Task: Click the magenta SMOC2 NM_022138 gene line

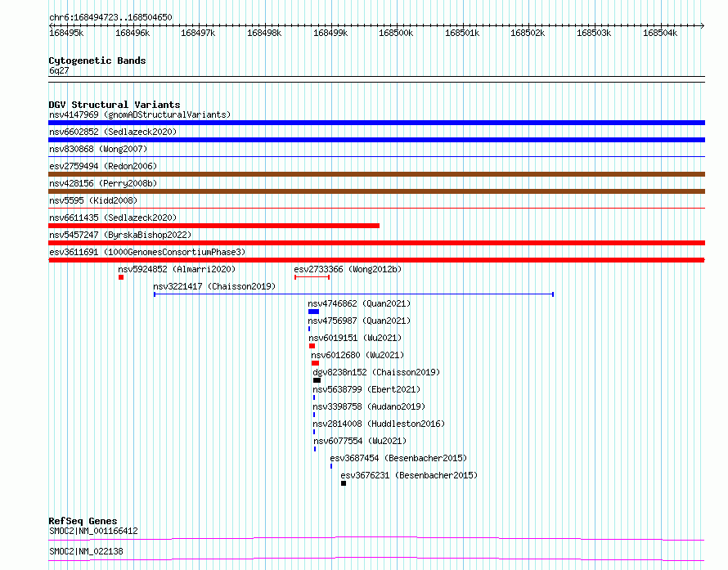Action: pyautogui.click(x=376, y=559)
